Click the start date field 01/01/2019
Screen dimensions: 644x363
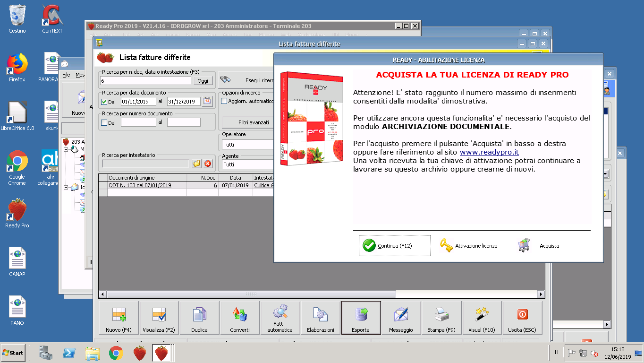click(138, 102)
